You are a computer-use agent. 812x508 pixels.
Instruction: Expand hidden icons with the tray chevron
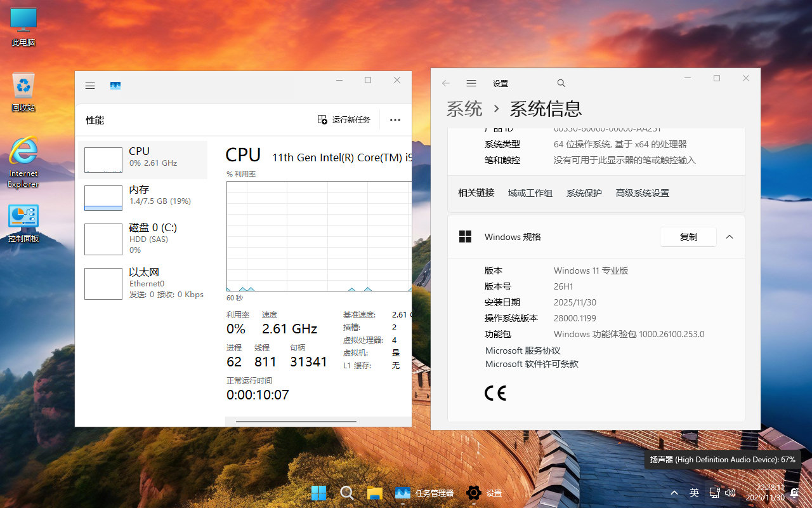674,492
